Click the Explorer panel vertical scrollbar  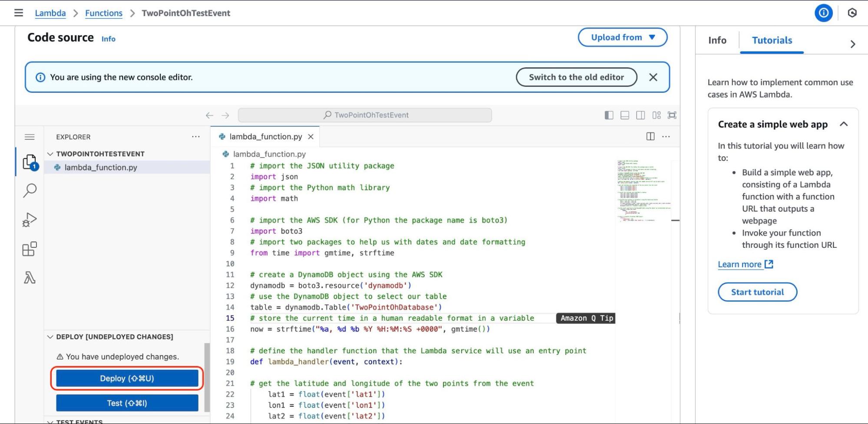point(207,377)
